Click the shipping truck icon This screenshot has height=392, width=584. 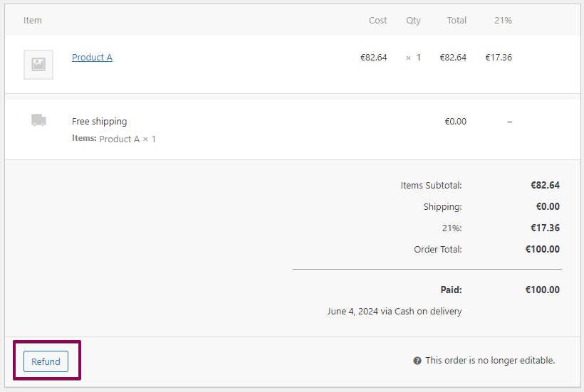pyautogui.click(x=38, y=120)
